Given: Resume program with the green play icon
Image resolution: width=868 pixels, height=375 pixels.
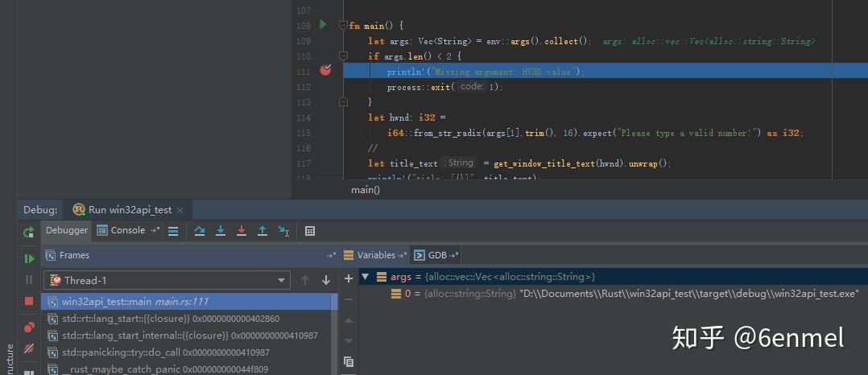Looking at the screenshot, I should pos(29,258).
